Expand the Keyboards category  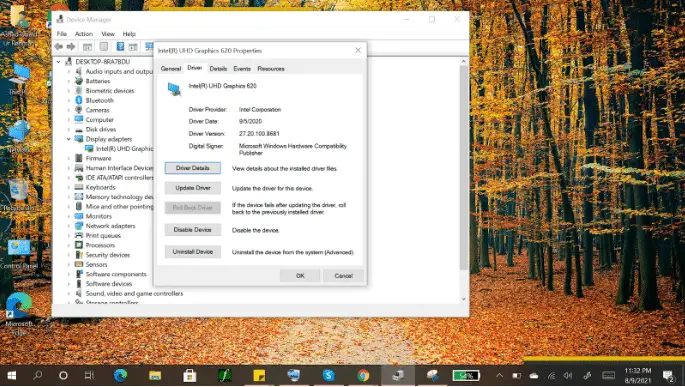point(69,187)
